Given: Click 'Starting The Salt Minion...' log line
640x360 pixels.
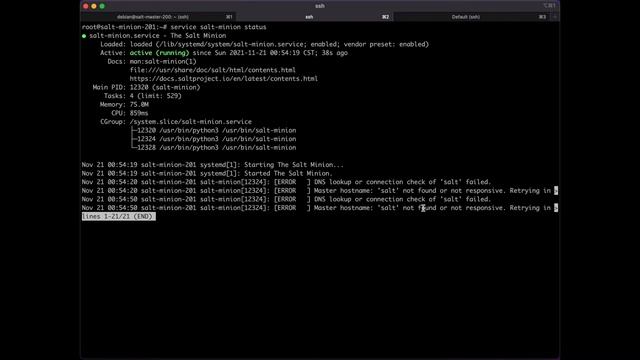Looking at the screenshot, I should 213,165.
